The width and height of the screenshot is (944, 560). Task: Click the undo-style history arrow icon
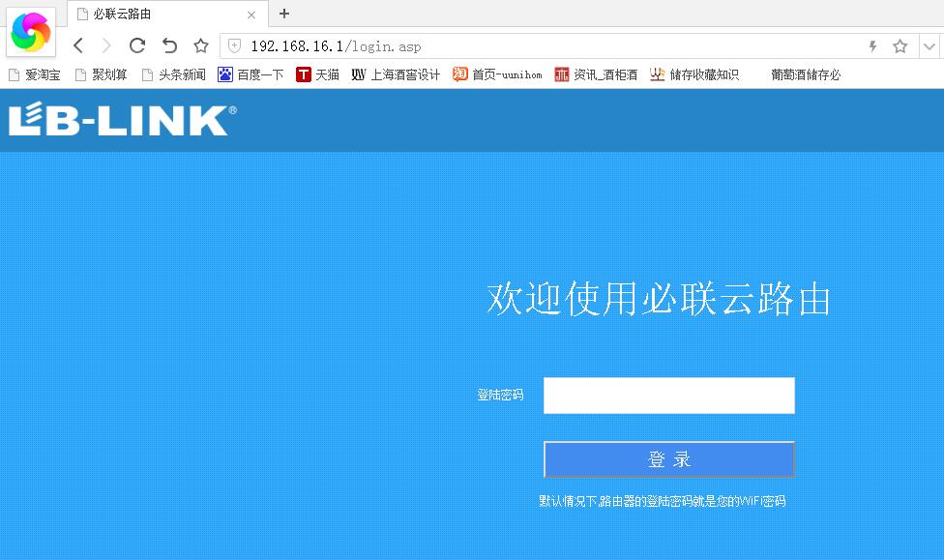click(x=168, y=44)
